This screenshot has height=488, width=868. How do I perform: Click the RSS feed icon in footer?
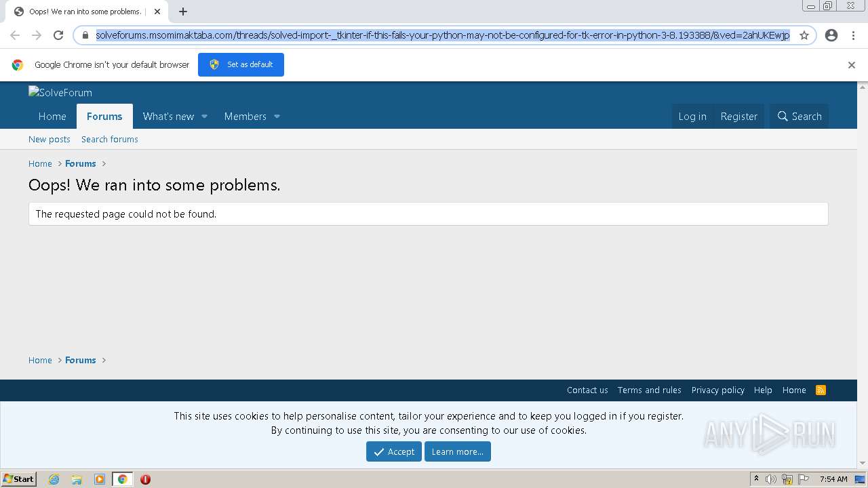tap(821, 390)
